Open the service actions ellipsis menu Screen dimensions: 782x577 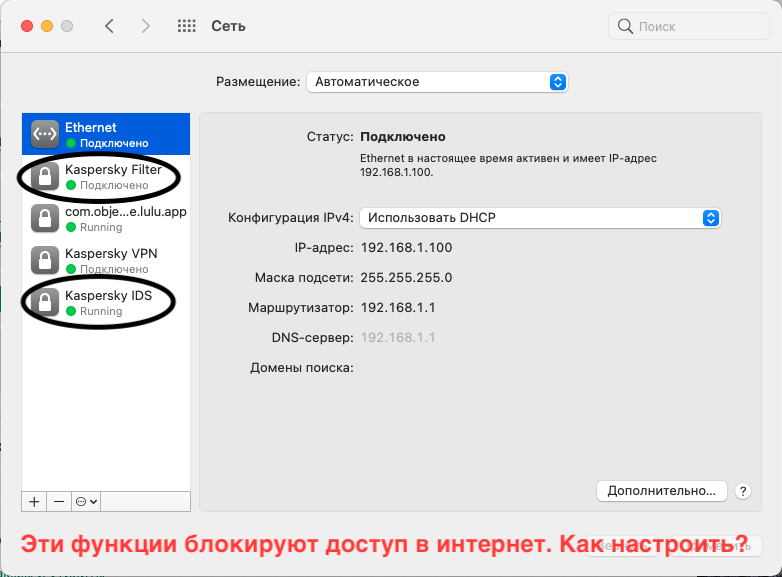(x=86, y=502)
